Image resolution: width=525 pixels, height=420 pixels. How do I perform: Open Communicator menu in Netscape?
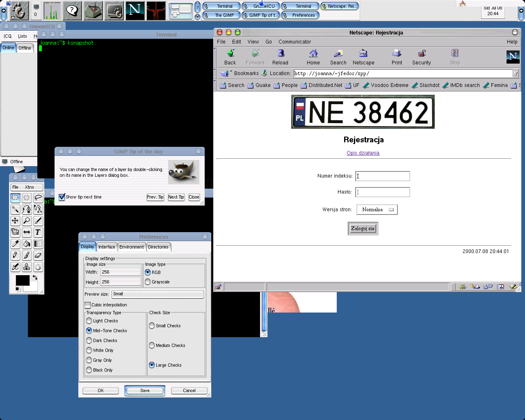coord(294,42)
